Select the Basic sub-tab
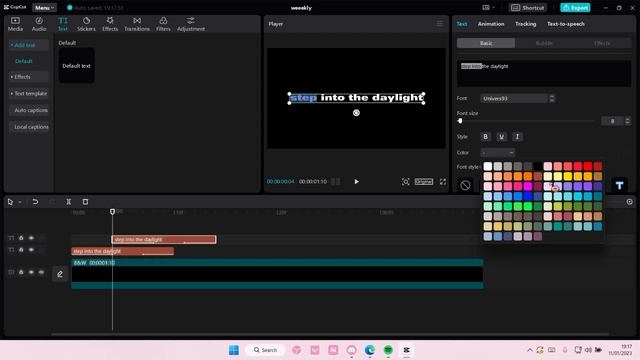 click(x=486, y=43)
